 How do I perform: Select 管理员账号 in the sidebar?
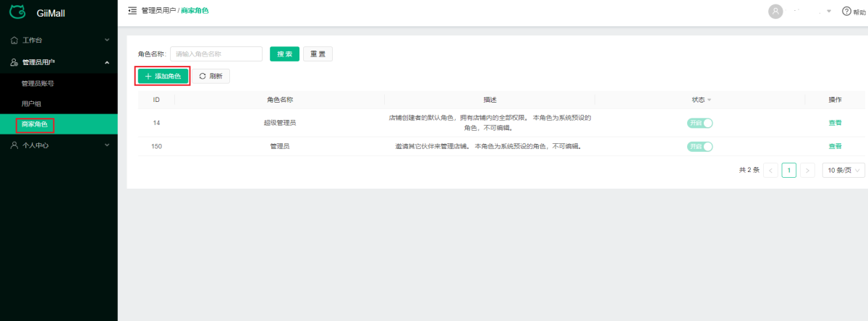pos(38,83)
